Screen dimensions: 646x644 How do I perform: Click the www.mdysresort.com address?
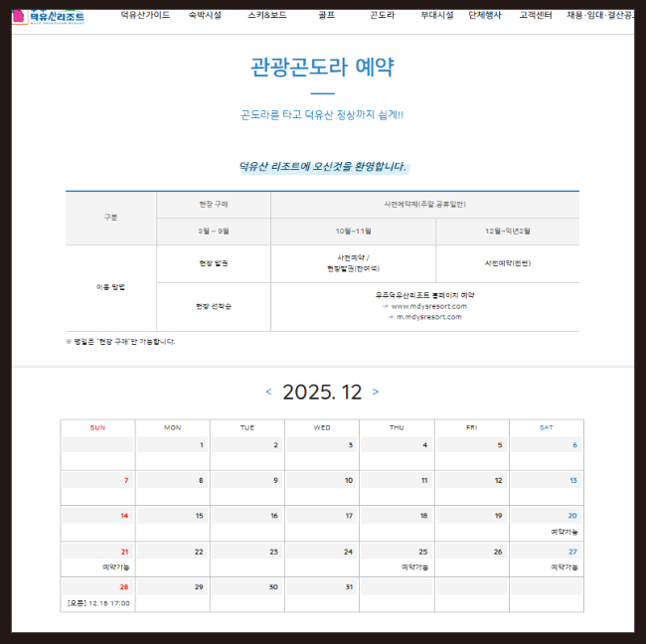point(429,306)
